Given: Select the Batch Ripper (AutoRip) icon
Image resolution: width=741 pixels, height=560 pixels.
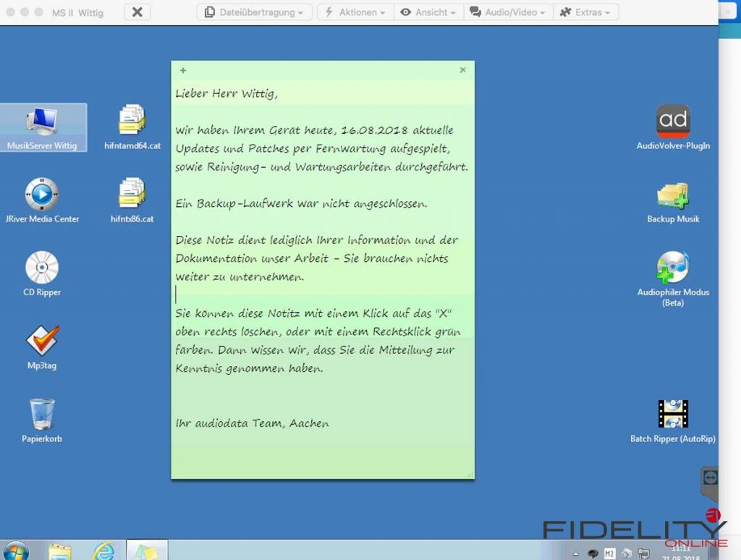Looking at the screenshot, I should tap(673, 415).
